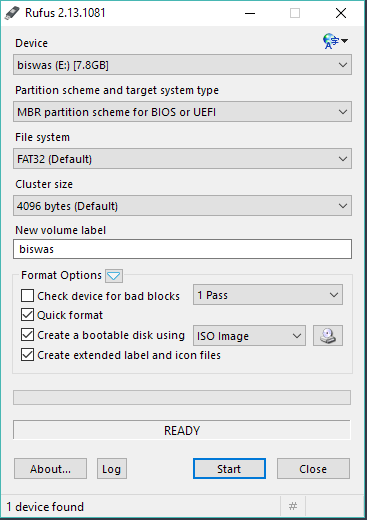Close the window with the X icon

(x=341, y=13)
